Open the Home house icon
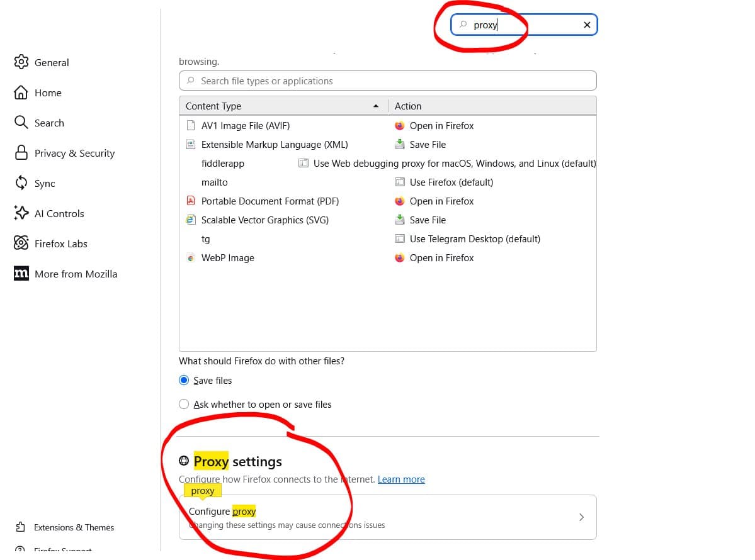The image size is (755, 560). click(21, 92)
